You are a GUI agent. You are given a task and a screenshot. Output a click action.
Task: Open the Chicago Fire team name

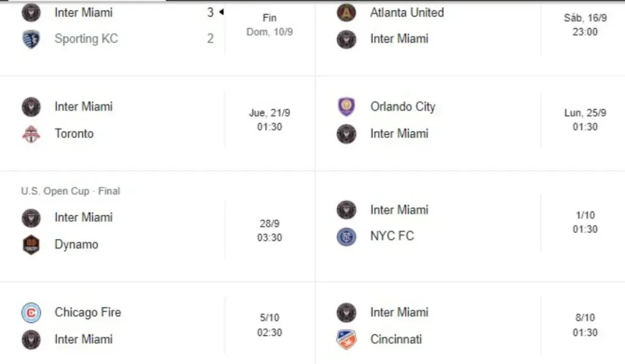click(88, 313)
